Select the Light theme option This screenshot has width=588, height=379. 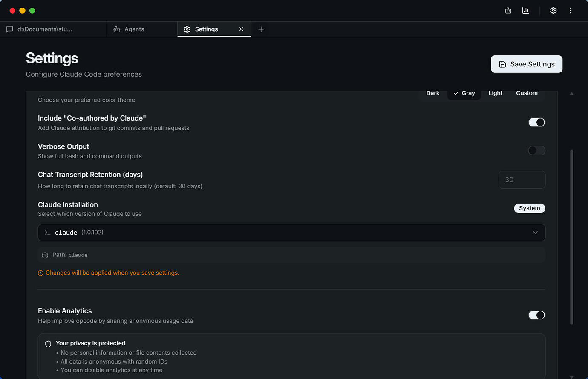[x=496, y=93]
